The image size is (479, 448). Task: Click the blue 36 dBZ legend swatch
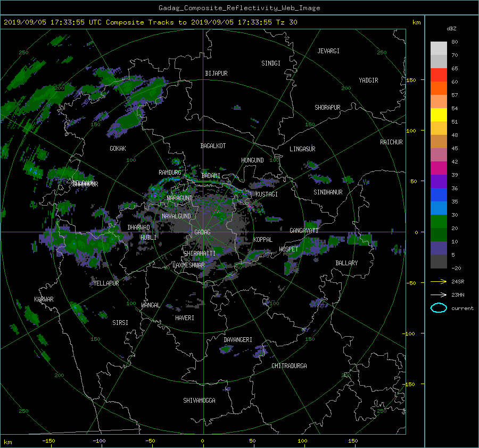pos(439,194)
